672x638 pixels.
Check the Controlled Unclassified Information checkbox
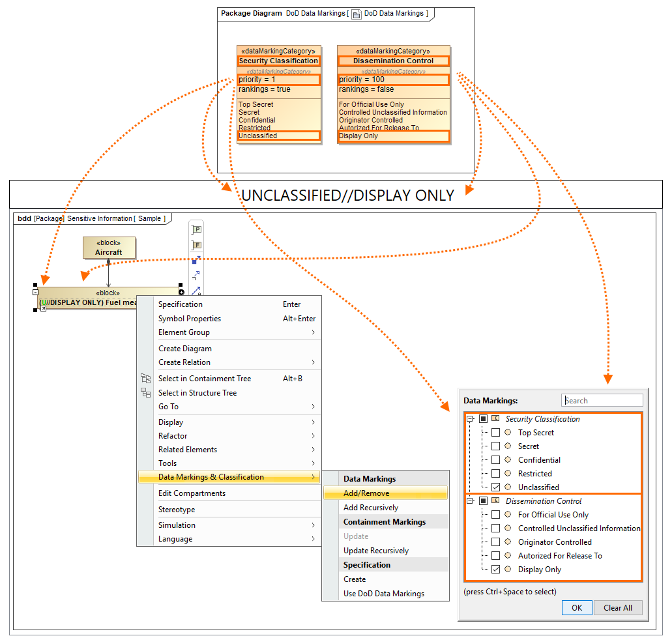point(495,529)
